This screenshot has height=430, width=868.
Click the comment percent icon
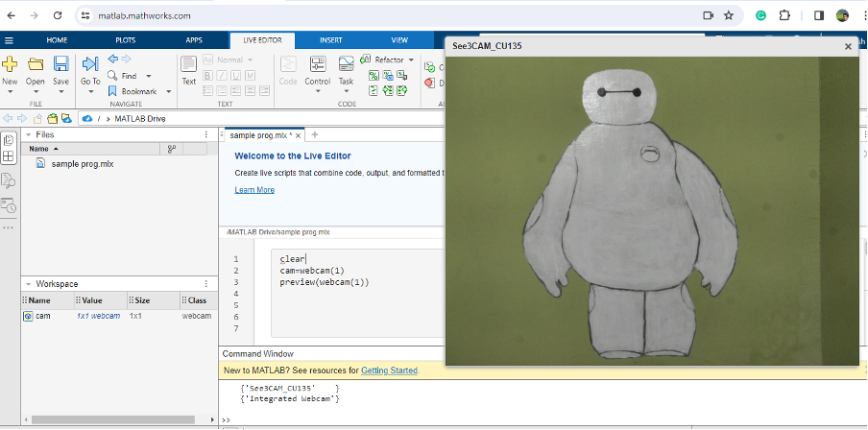click(x=374, y=75)
